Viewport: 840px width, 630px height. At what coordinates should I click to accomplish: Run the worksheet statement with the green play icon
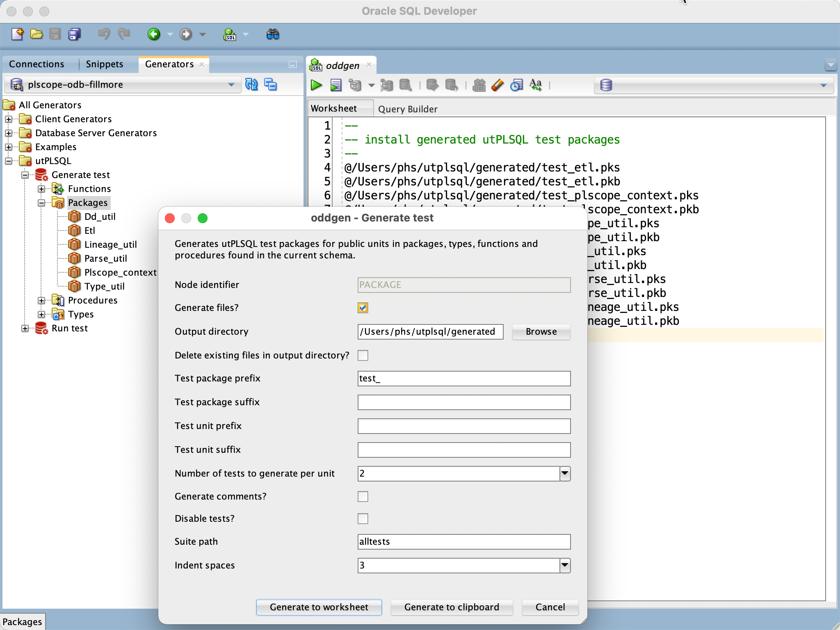point(316,84)
